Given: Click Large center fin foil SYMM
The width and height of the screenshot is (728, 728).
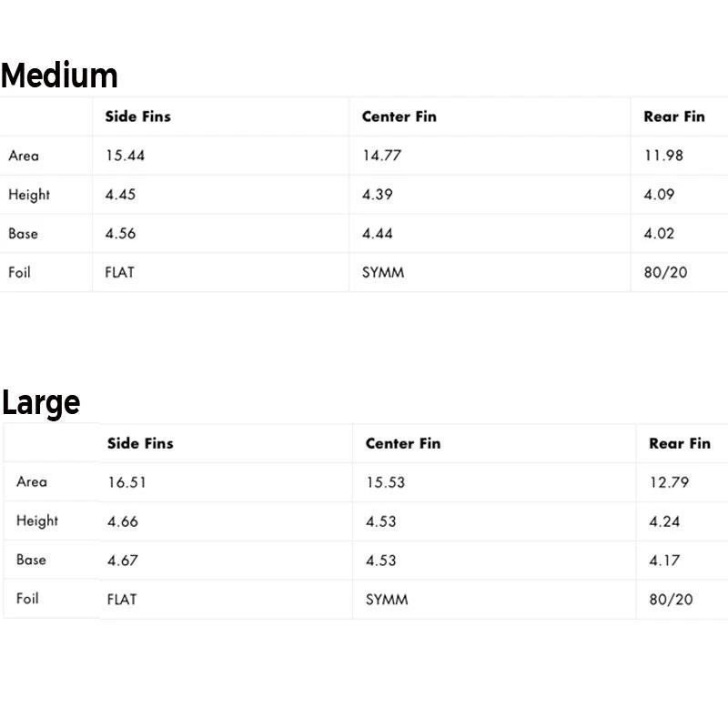Looking at the screenshot, I should pyautogui.click(x=387, y=600).
